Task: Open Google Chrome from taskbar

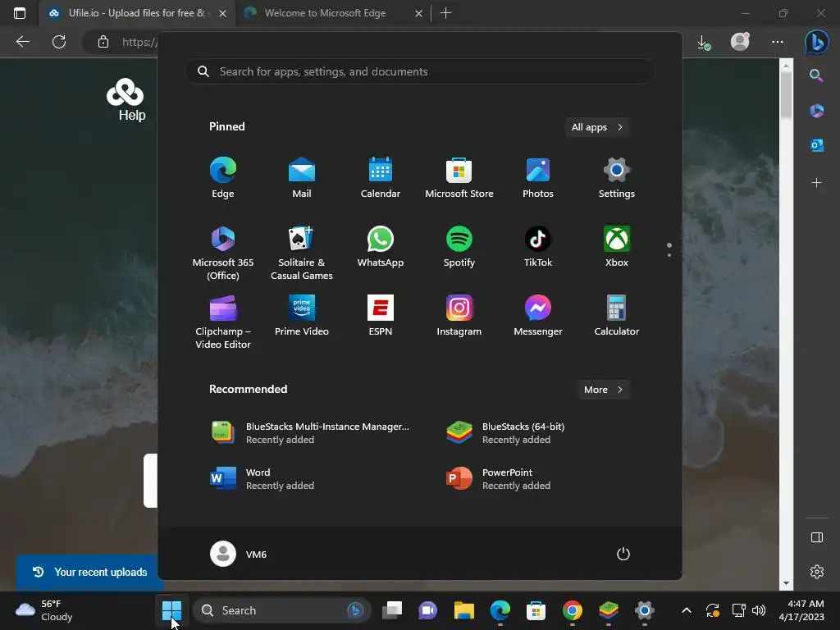Action: 572,610
